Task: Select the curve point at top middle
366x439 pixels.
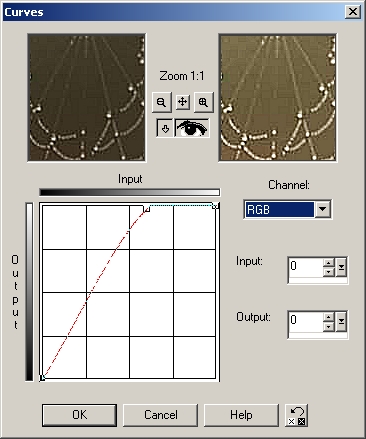Action: [x=147, y=209]
